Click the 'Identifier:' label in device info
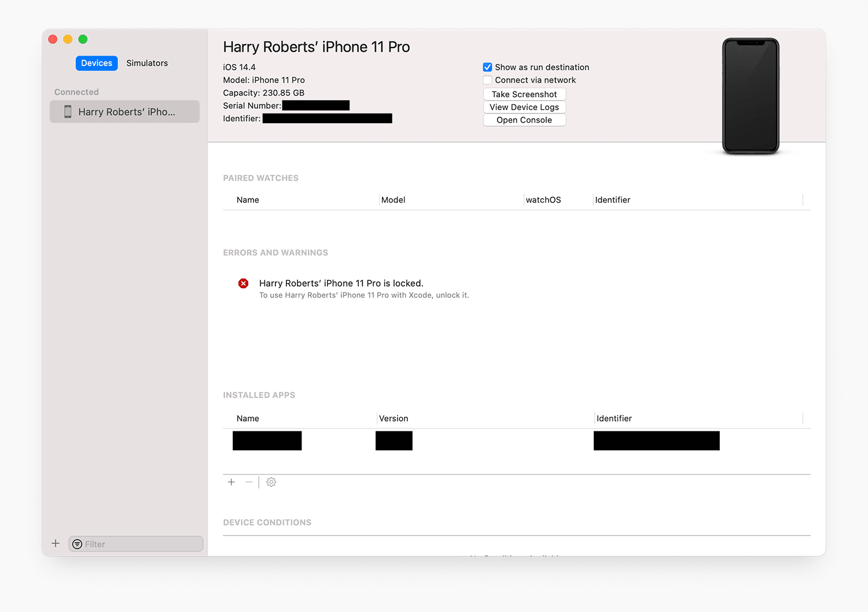The image size is (868, 612). pyautogui.click(x=241, y=118)
